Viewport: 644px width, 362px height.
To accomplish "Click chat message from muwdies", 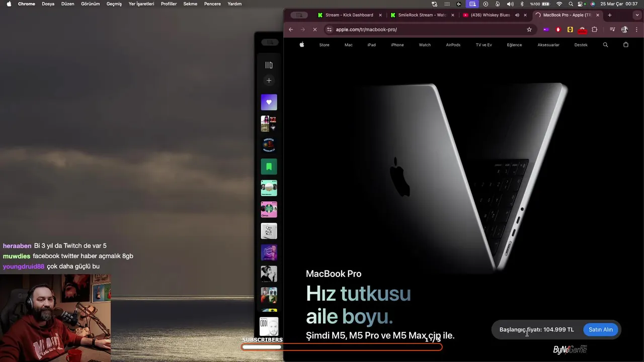I will [68, 256].
